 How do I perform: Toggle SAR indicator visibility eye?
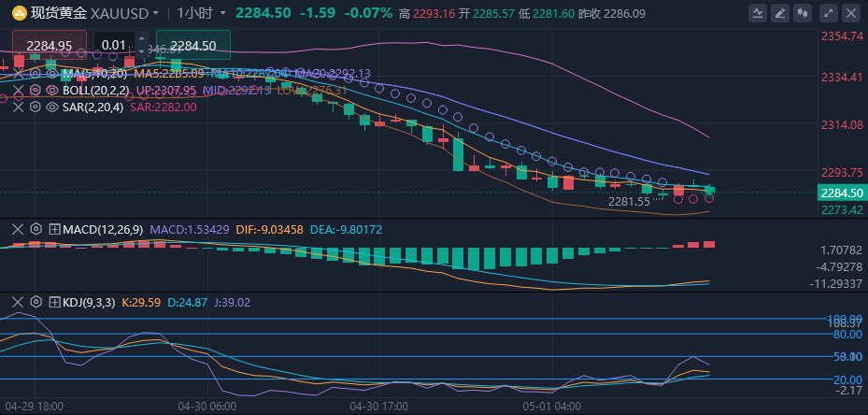pos(52,107)
